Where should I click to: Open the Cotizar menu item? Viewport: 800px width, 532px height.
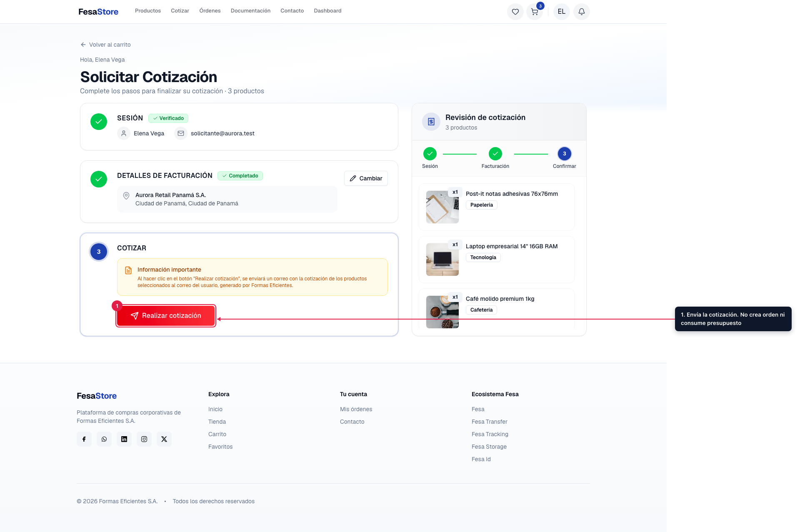(180, 11)
